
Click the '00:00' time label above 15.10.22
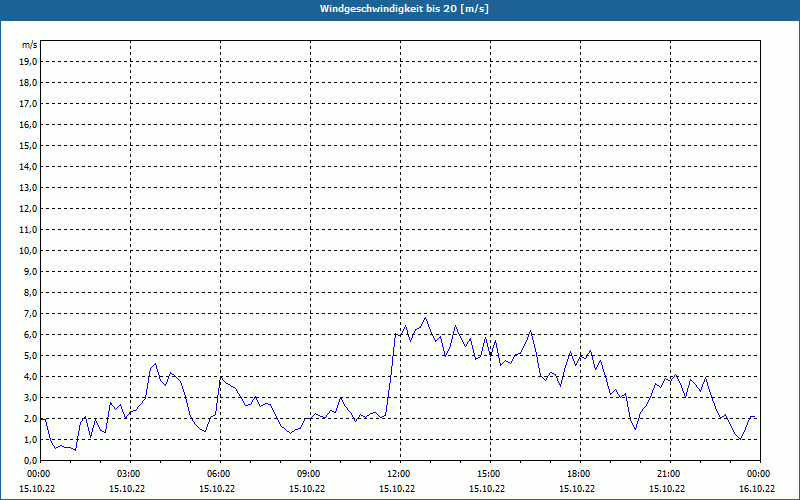pyautogui.click(x=39, y=474)
